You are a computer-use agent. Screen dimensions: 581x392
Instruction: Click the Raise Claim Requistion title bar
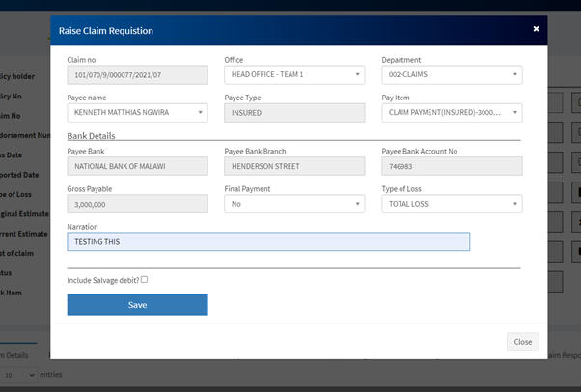point(290,30)
